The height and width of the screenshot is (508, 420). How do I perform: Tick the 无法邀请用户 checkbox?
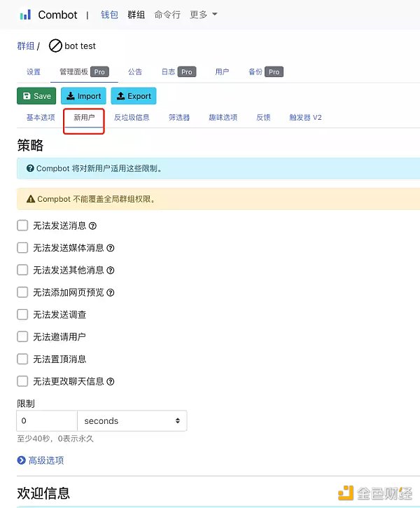coord(22,337)
